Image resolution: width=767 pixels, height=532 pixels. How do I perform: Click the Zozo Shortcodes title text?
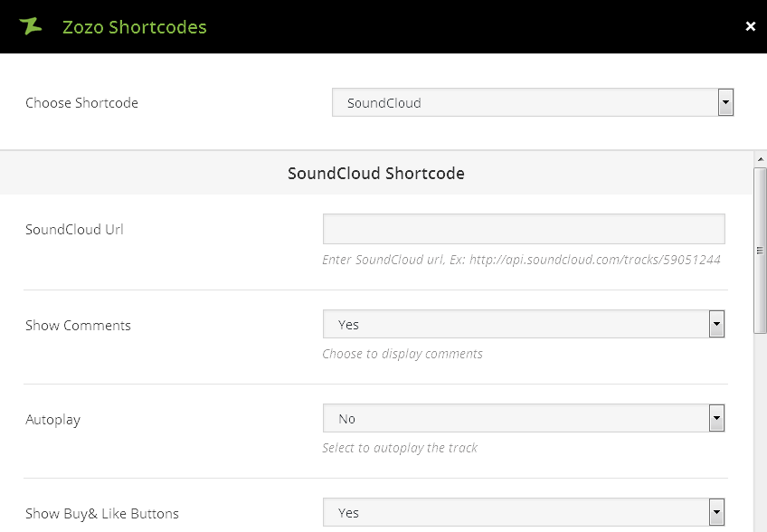click(134, 27)
